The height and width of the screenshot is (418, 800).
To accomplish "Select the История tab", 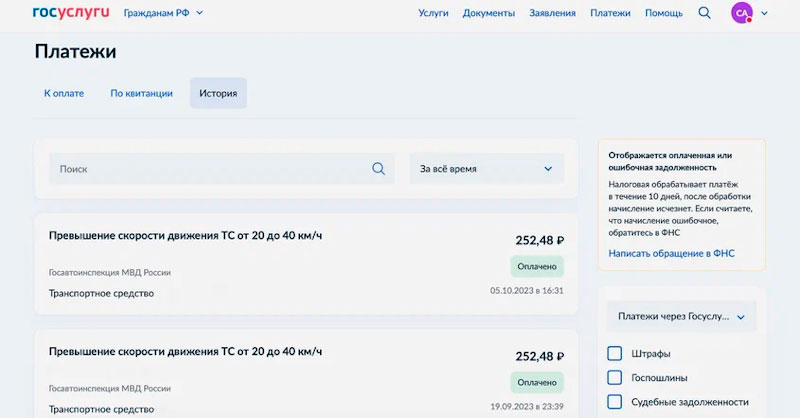I will [218, 93].
